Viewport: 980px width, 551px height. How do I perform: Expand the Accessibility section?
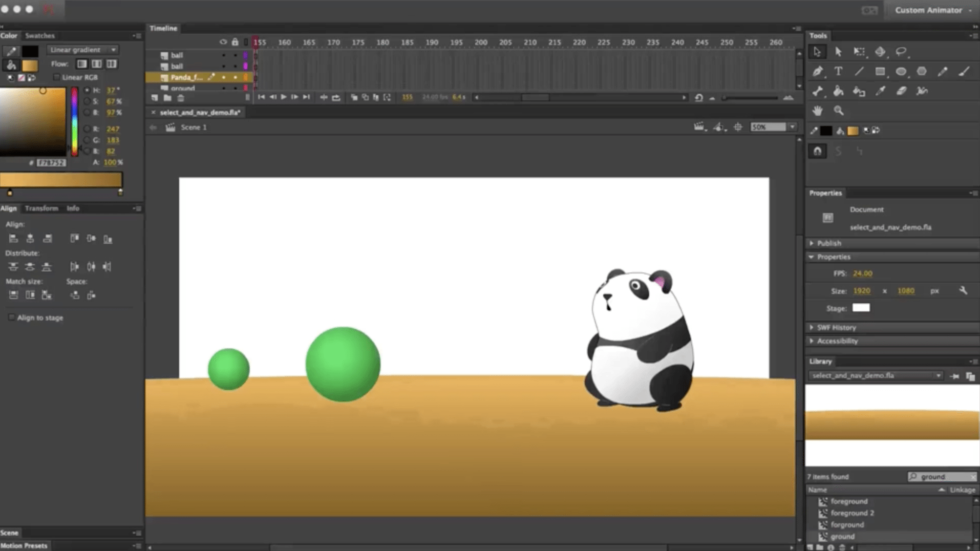click(812, 341)
